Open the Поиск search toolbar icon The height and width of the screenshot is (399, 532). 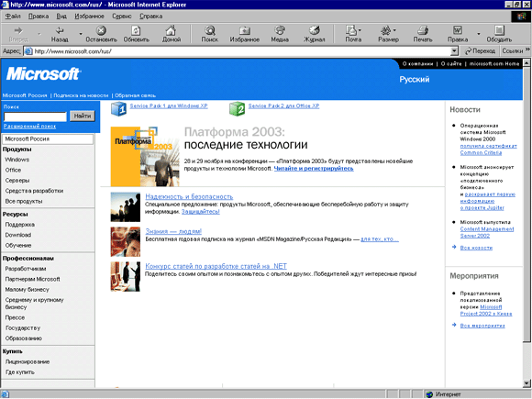pyautogui.click(x=210, y=30)
